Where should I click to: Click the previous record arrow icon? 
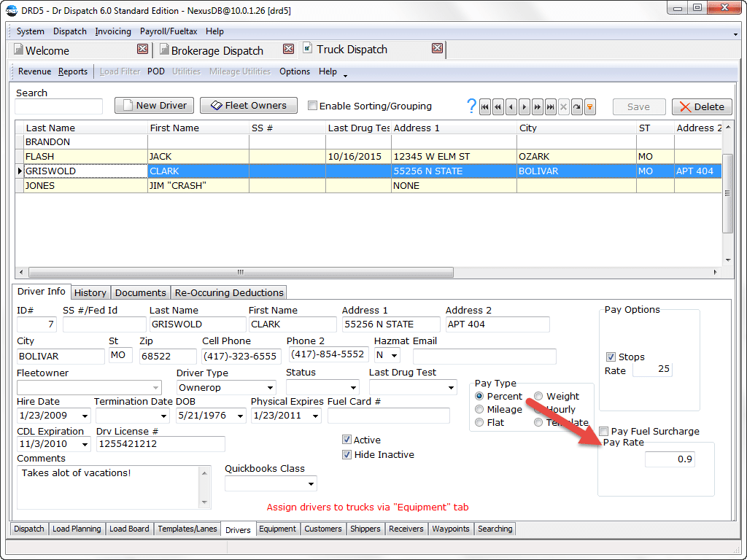(x=511, y=106)
